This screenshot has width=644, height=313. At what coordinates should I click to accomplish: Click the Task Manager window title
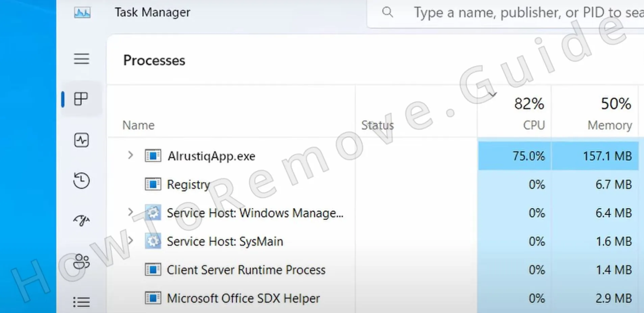[152, 12]
